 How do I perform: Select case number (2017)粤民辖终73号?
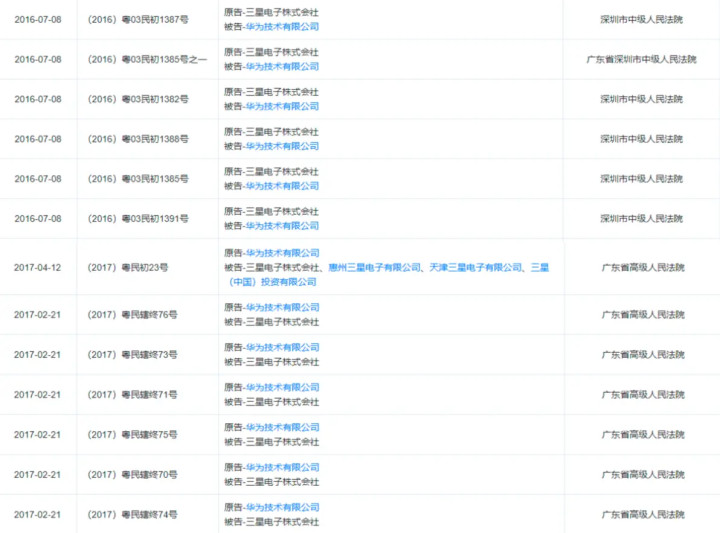click(x=132, y=354)
